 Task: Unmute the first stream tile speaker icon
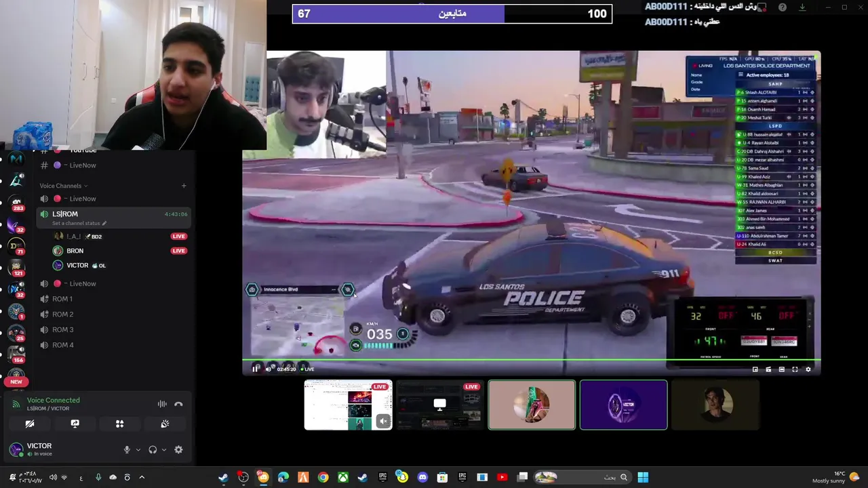tap(383, 421)
